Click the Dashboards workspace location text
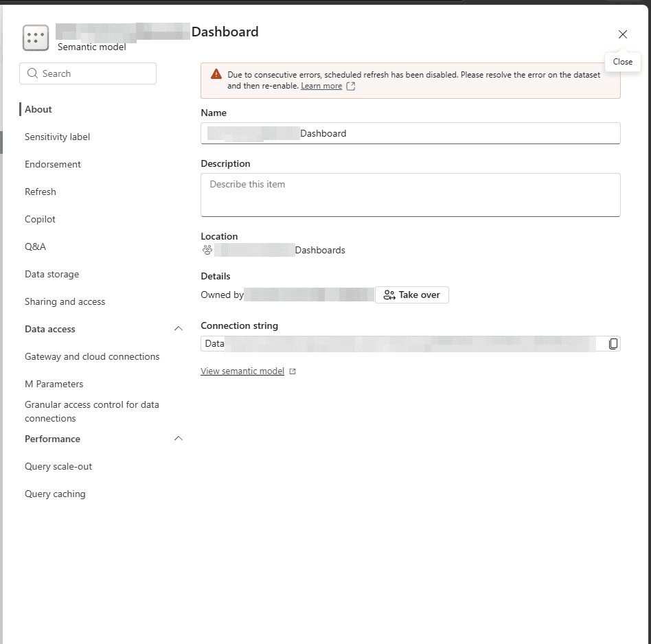The height and width of the screenshot is (644, 651). point(320,250)
